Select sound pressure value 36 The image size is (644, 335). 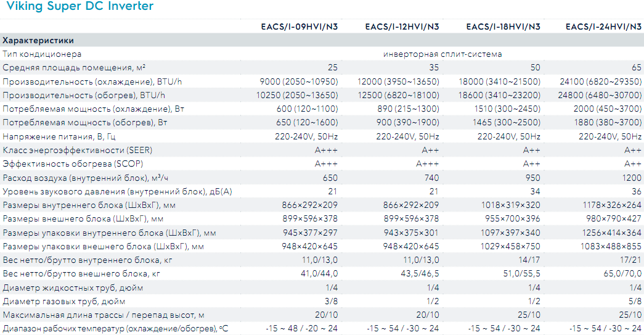(x=637, y=191)
